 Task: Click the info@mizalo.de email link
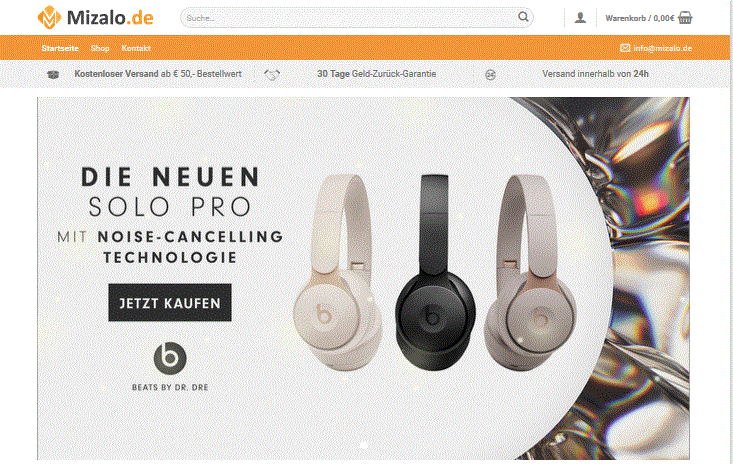pos(662,48)
